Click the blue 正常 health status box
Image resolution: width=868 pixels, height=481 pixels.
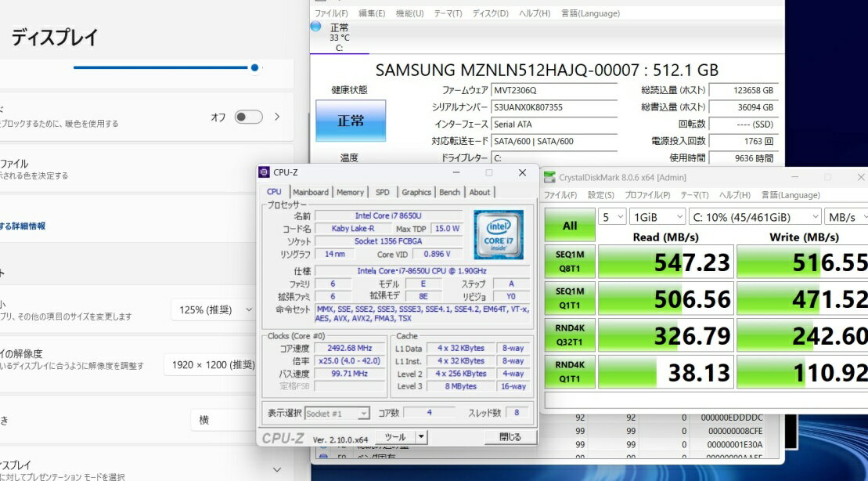(x=350, y=121)
